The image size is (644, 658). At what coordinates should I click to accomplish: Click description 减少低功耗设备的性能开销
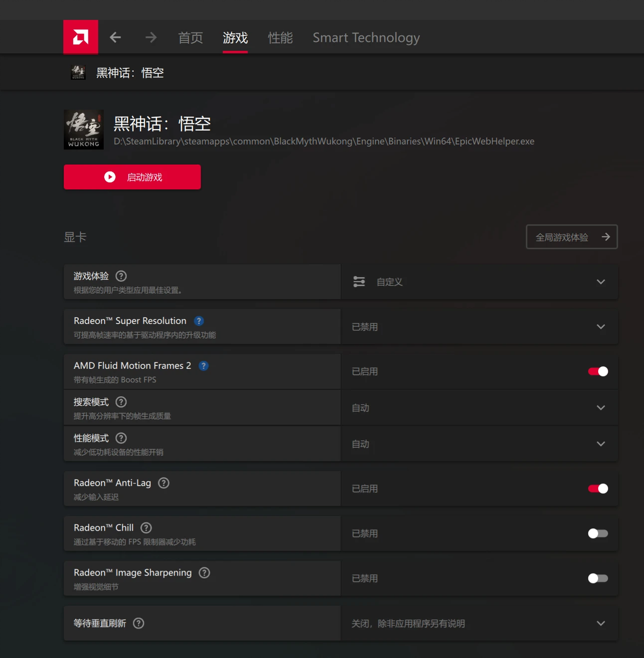click(118, 452)
